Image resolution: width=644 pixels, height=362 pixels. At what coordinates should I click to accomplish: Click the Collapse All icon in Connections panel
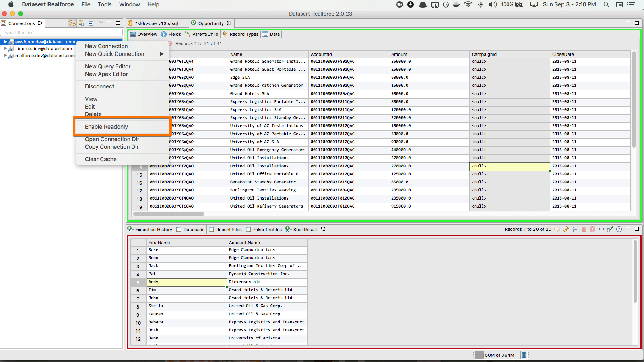coord(91,23)
